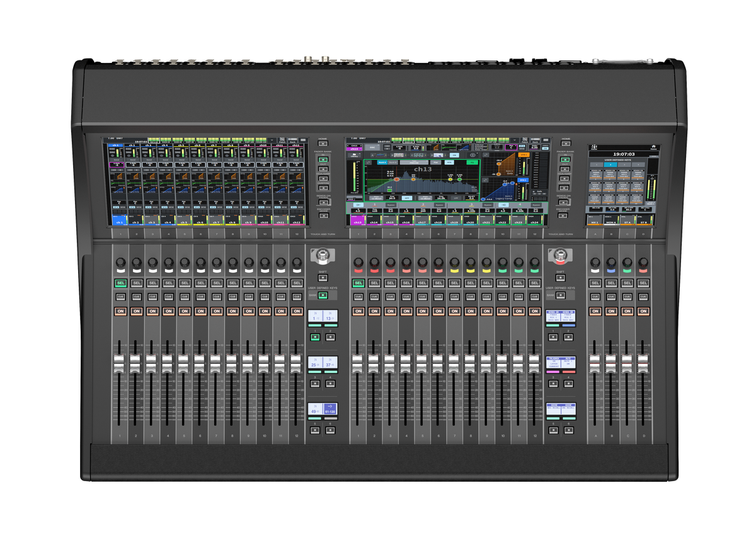Switch to Bank A tab in EQ view
Screen dimensions: 756x534
point(382,162)
